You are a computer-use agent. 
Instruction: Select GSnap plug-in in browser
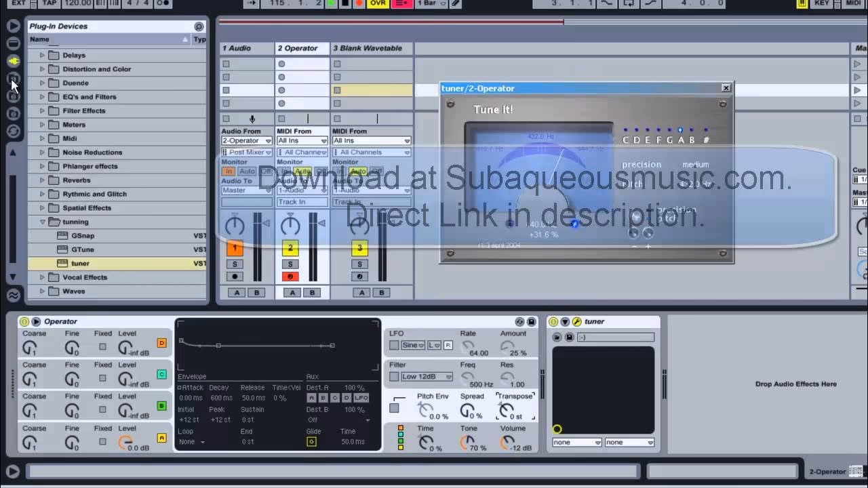(82, 236)
